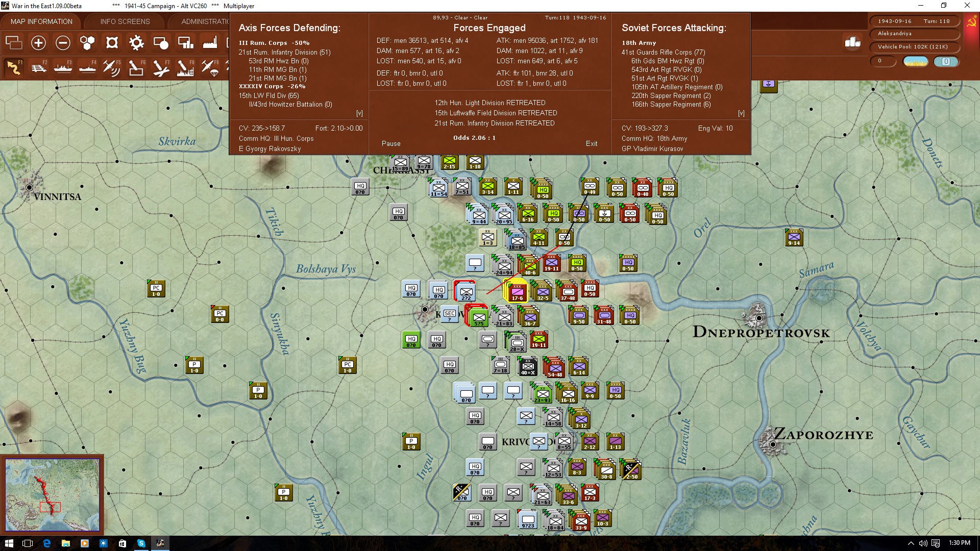The height and width of the screenshot is (551, 980).
Task: Click the weather clear-sky indicator
Action: click(915, 61)
